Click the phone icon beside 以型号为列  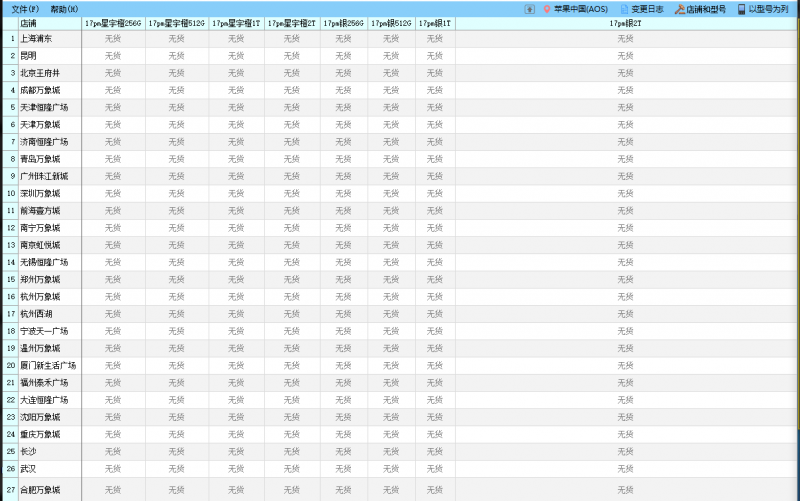[741, 9]
